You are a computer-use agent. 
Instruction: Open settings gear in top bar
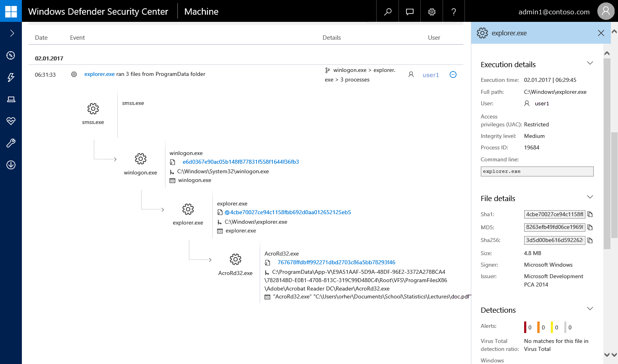pos(432,12)
